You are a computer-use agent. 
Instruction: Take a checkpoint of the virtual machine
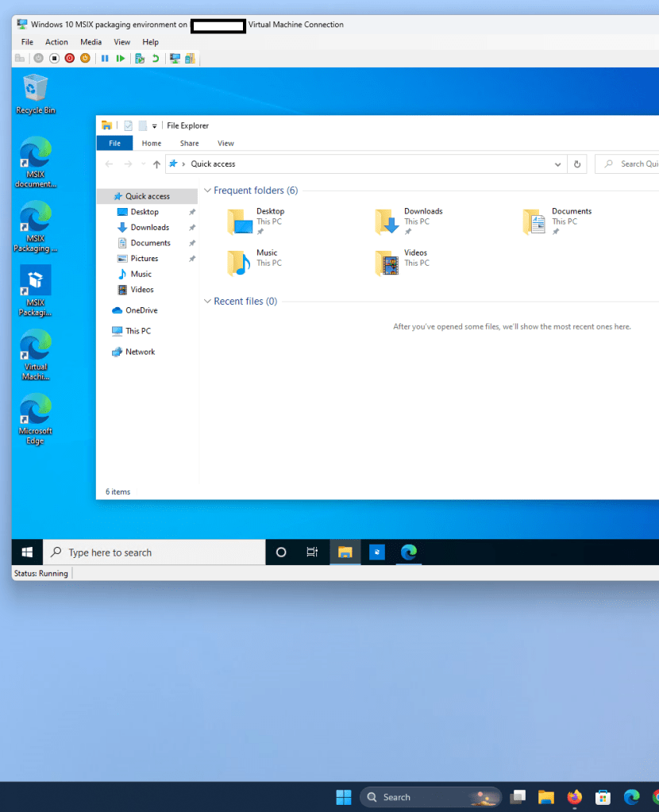coord(137,57)
